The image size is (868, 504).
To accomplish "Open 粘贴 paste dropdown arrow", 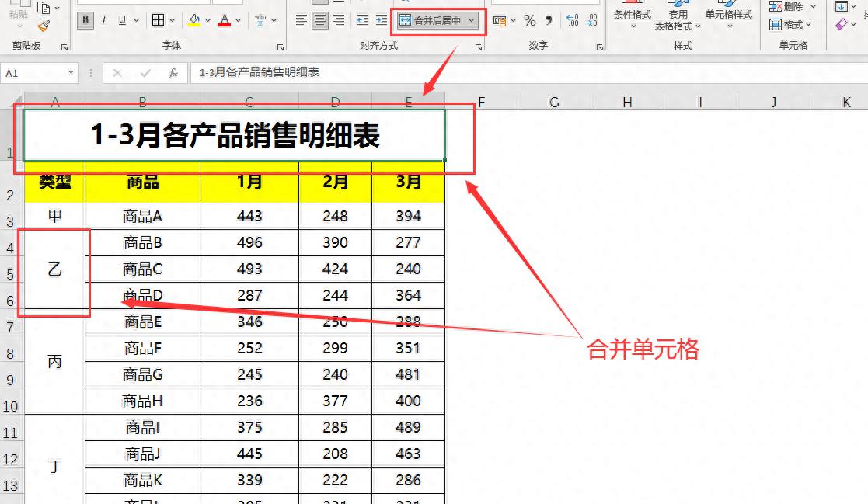I will click(x=19, y=26).
